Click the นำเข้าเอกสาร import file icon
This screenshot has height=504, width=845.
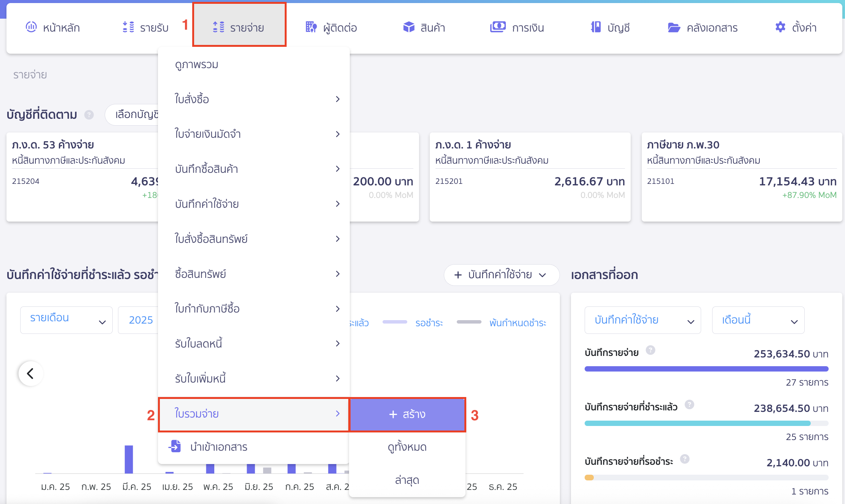(175, 446)
